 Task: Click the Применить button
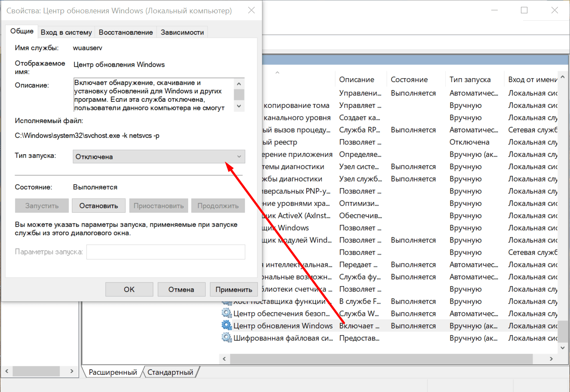(x=234, y=289)
